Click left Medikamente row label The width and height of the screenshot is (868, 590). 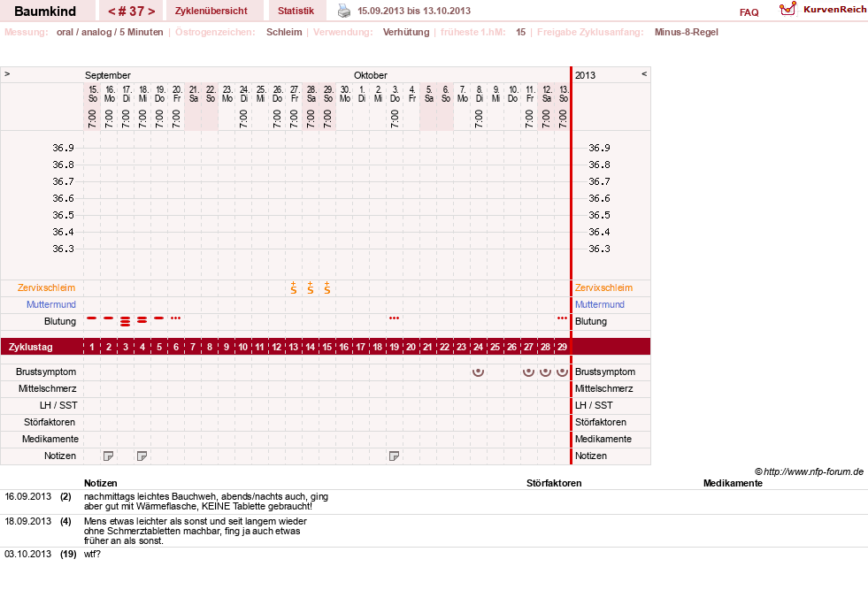coord(50,439)
